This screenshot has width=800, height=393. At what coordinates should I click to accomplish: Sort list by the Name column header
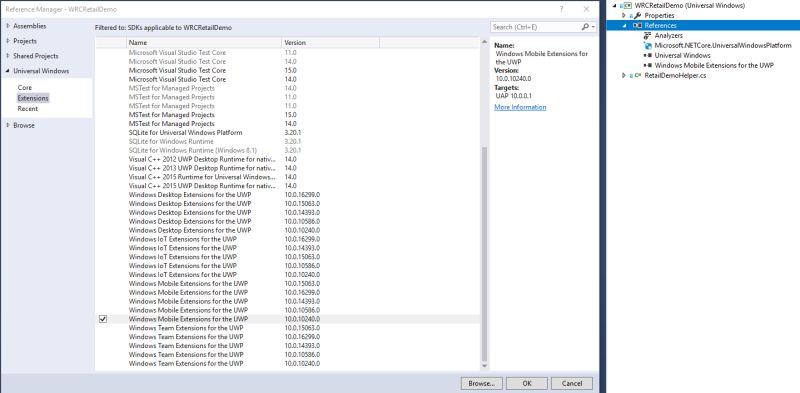204,43
